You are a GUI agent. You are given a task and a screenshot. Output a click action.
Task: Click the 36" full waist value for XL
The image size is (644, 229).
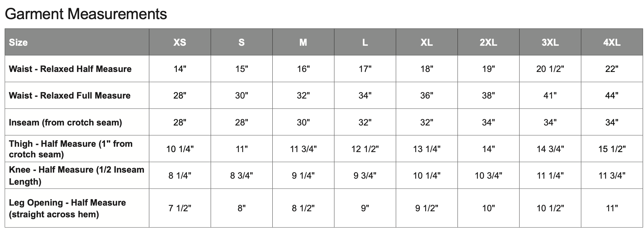427,95
